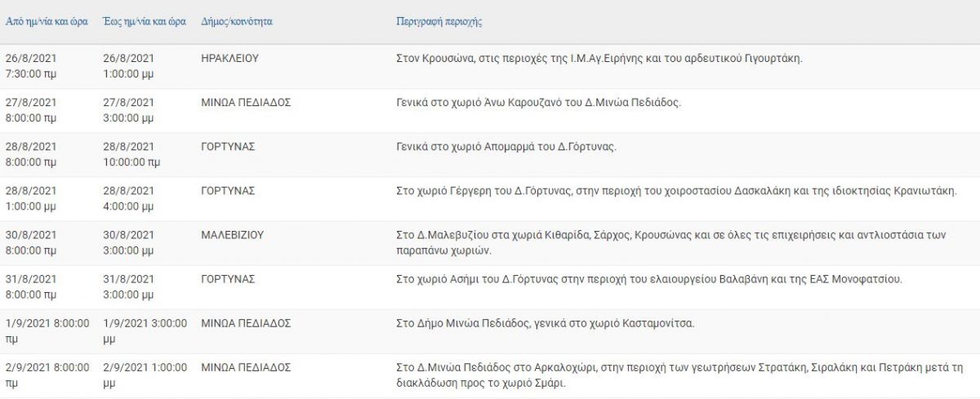Select the ΜΑΛΕΒΙΖΙΟΥ municipality cell
The width and height of the screenshot is (980, 399).
click(232, 235)
